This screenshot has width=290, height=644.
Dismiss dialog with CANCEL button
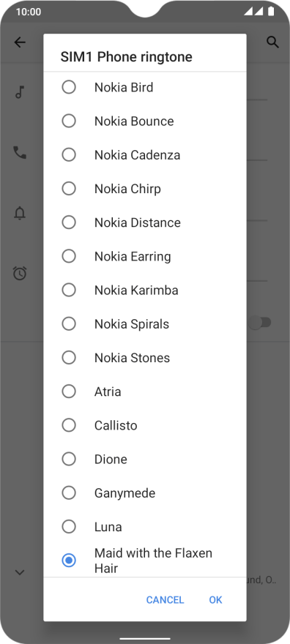pos(165,599)
